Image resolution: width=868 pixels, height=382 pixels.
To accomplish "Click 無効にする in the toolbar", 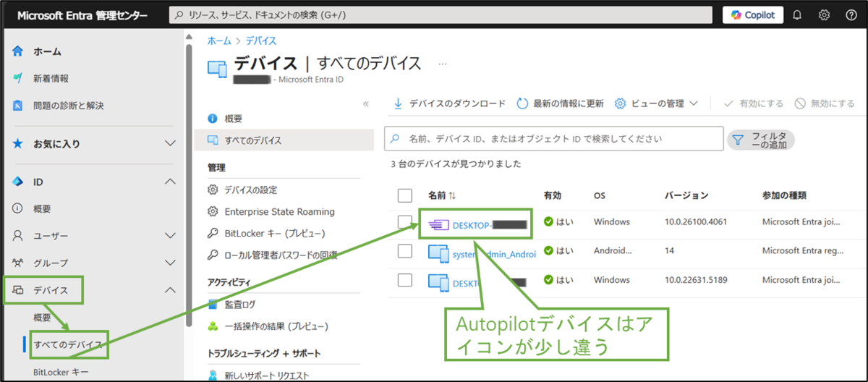I will click(825, 103).
